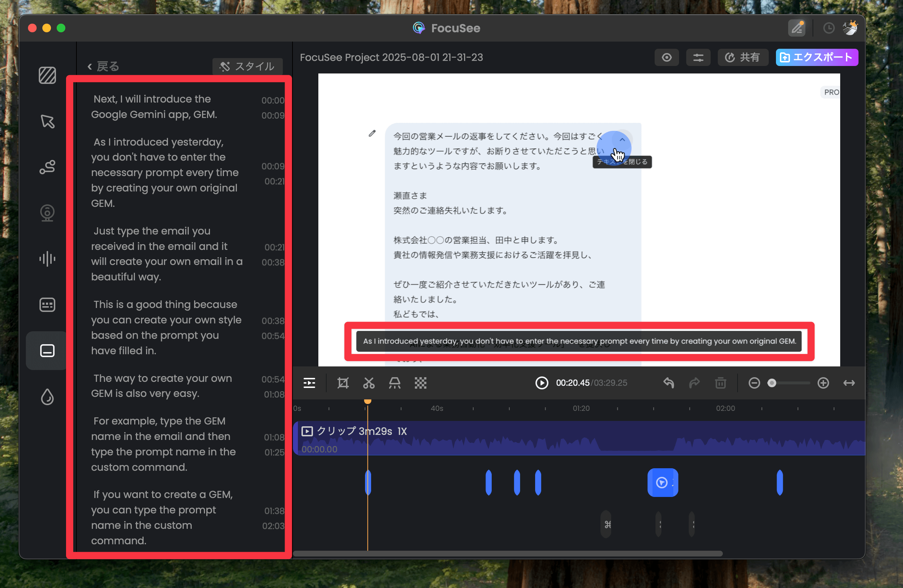
Task: Click the timeline zoom slider handle
Action: point(771,383)
